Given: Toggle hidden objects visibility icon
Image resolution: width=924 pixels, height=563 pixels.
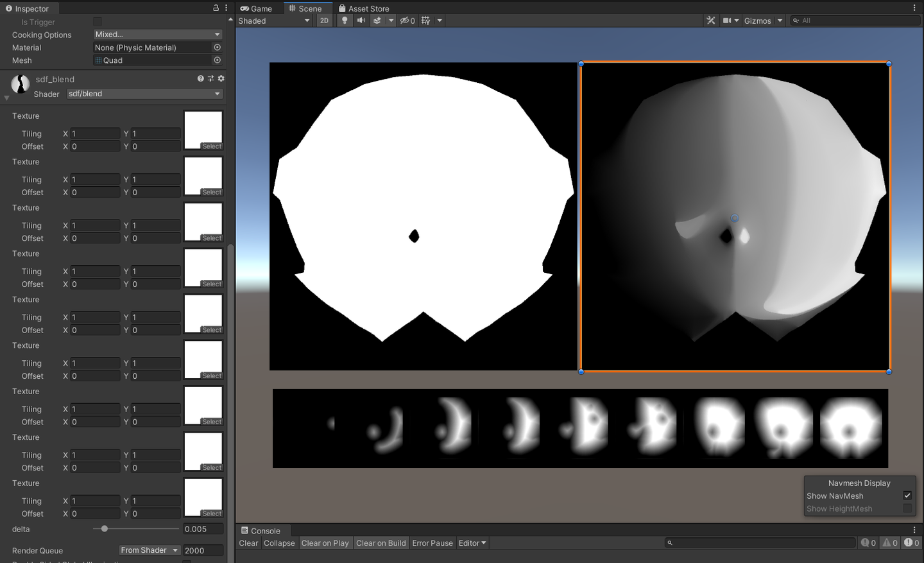Looking at the screenshot, I should (407, 21).
